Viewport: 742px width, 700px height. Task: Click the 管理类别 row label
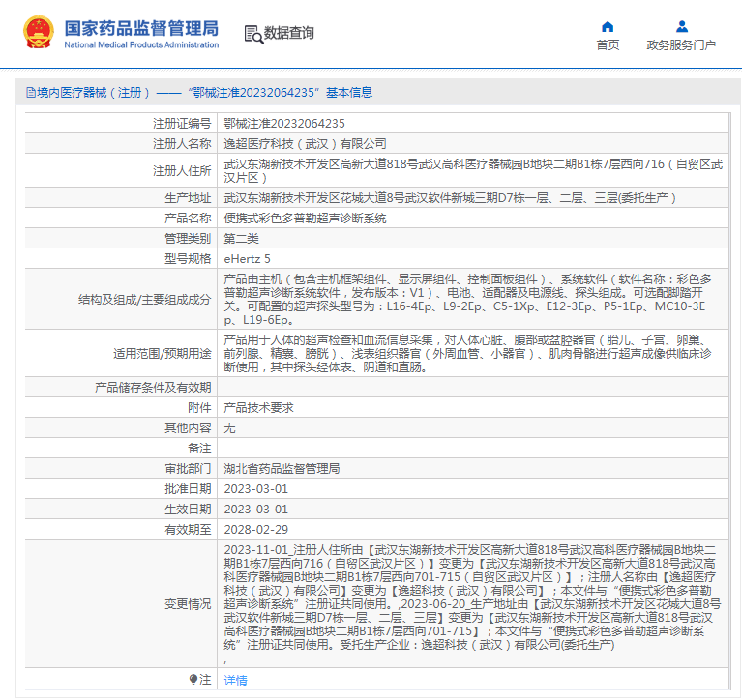click(x=188, y=239)
